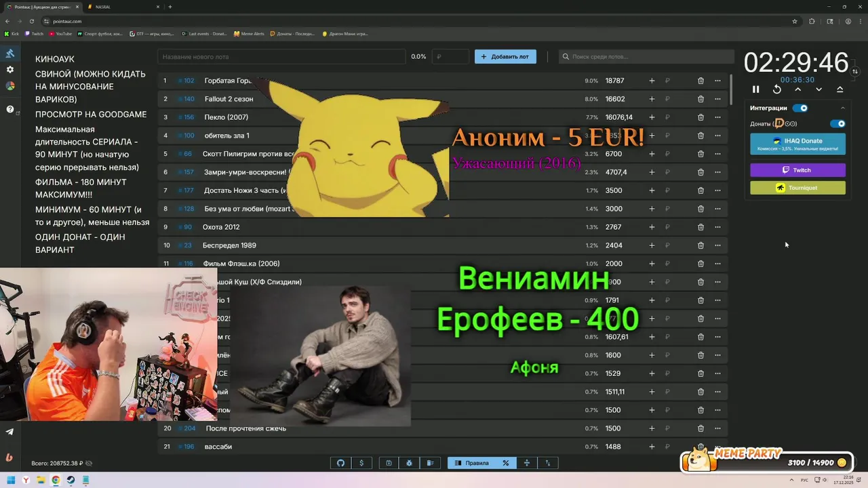Screen dimensions: 868x488
Task: Toggle the sort arrows button in bottom bar
Action: [548, 463]
